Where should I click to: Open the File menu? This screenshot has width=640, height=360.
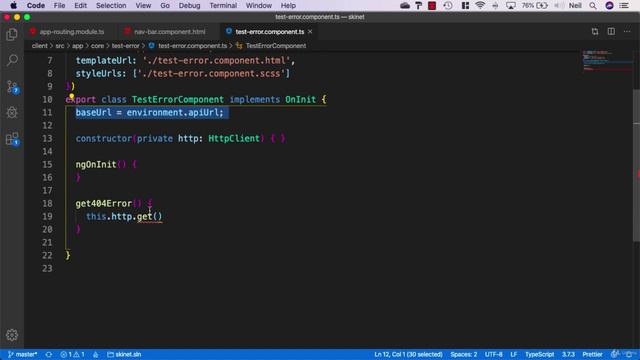[60, 6]
